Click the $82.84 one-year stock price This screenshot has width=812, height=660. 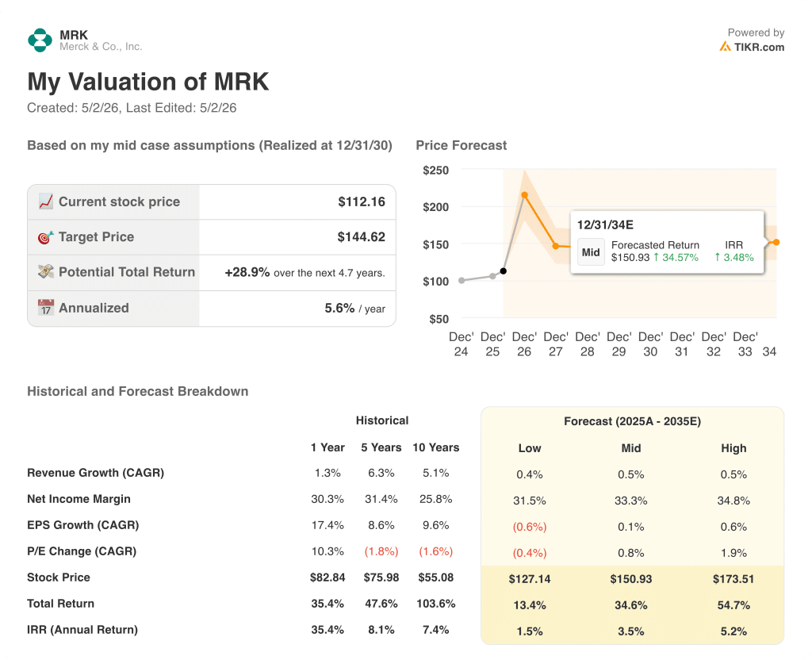[327, 577]
